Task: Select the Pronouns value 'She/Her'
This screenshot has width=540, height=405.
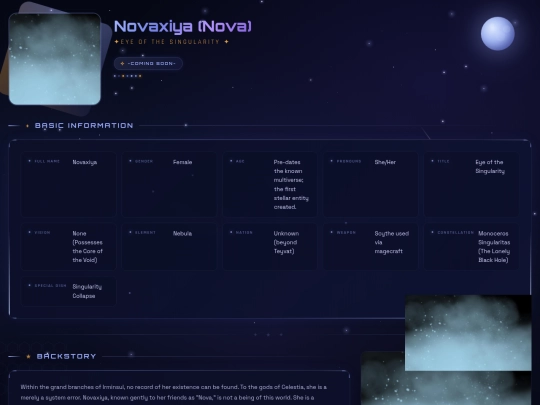Action: 385,162
